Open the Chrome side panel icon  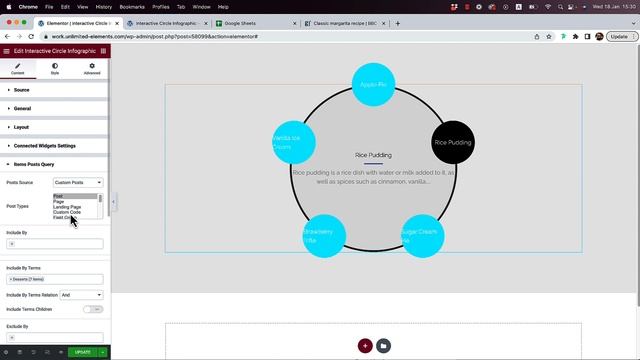point(587,36)
